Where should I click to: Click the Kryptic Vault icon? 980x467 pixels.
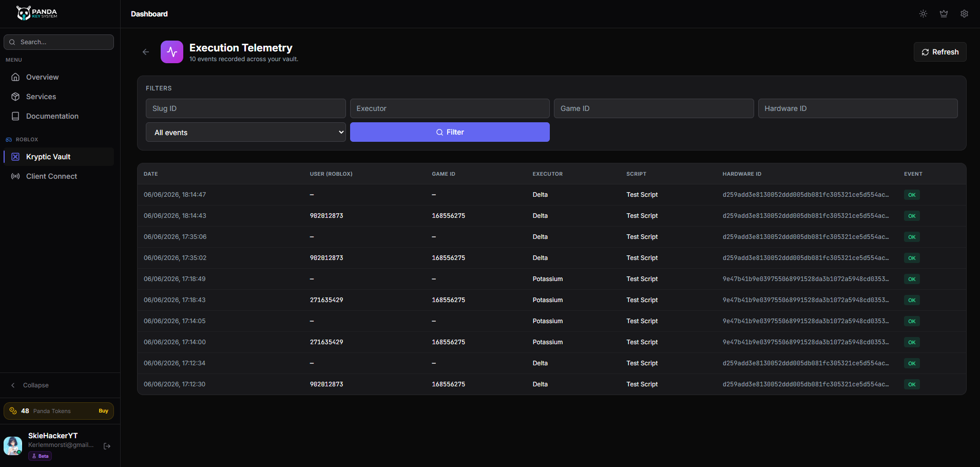pos(15,157)
